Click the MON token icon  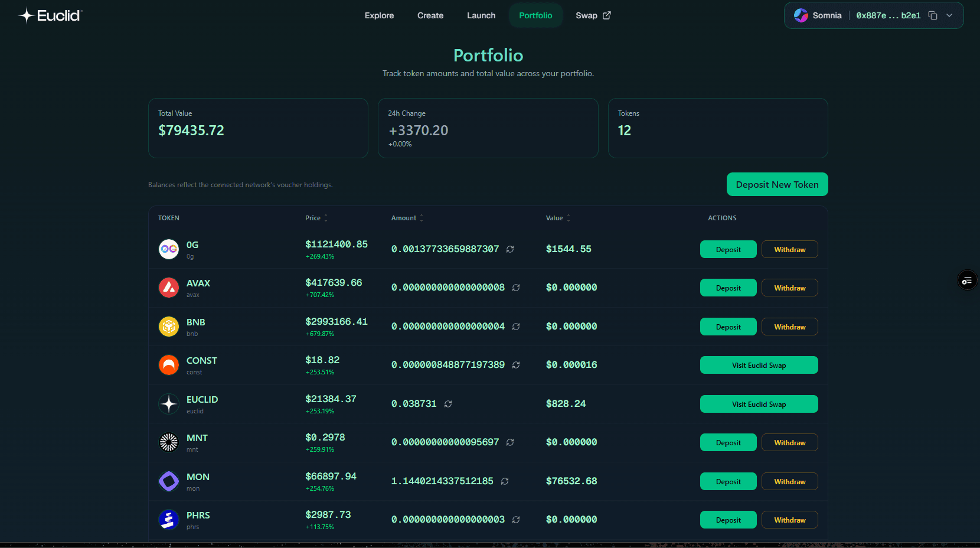pyautogui.click(x=169, y=481)
